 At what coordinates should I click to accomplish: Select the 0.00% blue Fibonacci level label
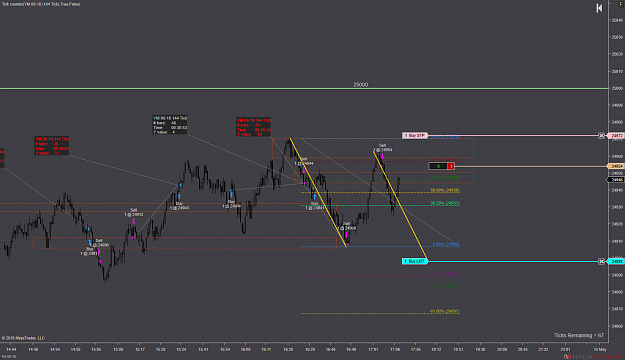tap(446, 244)
